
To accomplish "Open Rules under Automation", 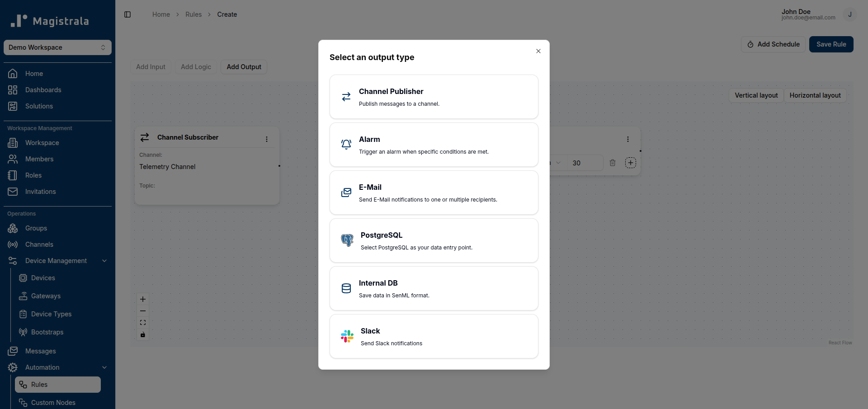I will 58,385.
